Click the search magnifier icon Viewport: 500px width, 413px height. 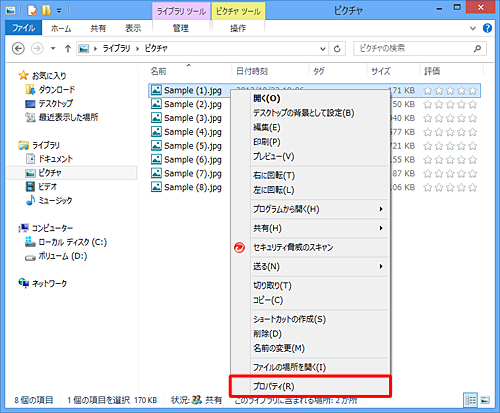[x=477, y=49]
